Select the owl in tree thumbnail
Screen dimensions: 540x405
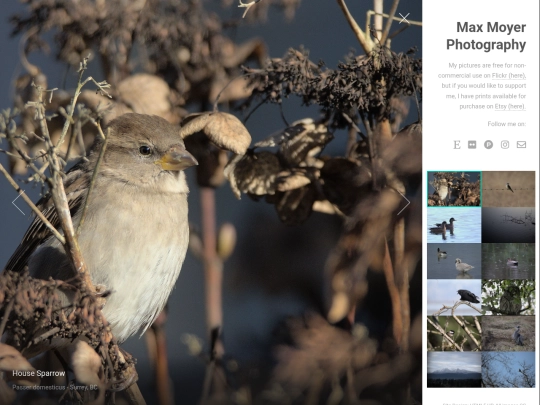click(x=508, y=298)
